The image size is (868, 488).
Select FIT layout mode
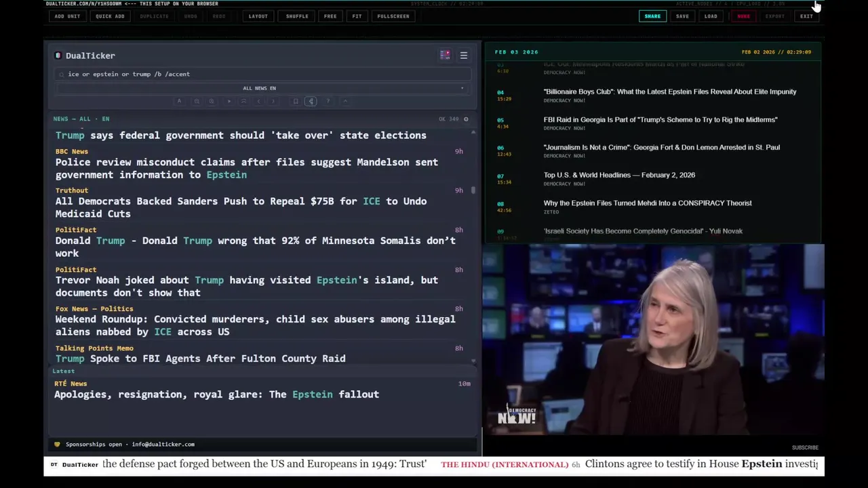click(357, 16)
